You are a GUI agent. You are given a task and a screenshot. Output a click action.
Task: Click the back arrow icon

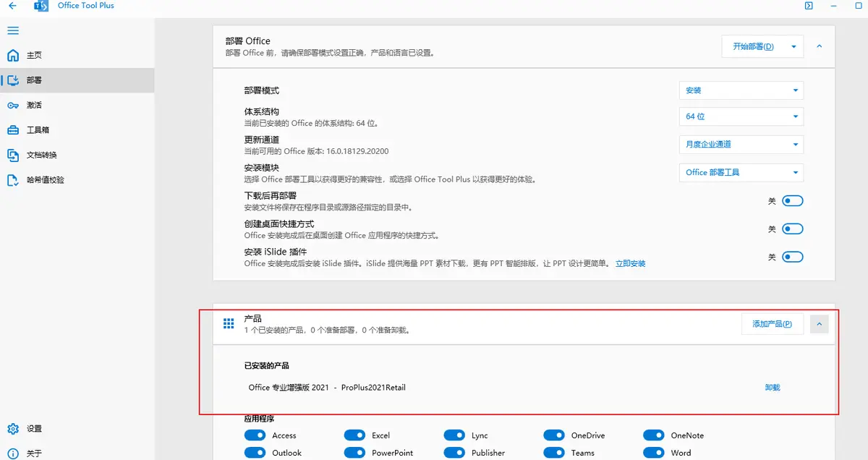12,6
